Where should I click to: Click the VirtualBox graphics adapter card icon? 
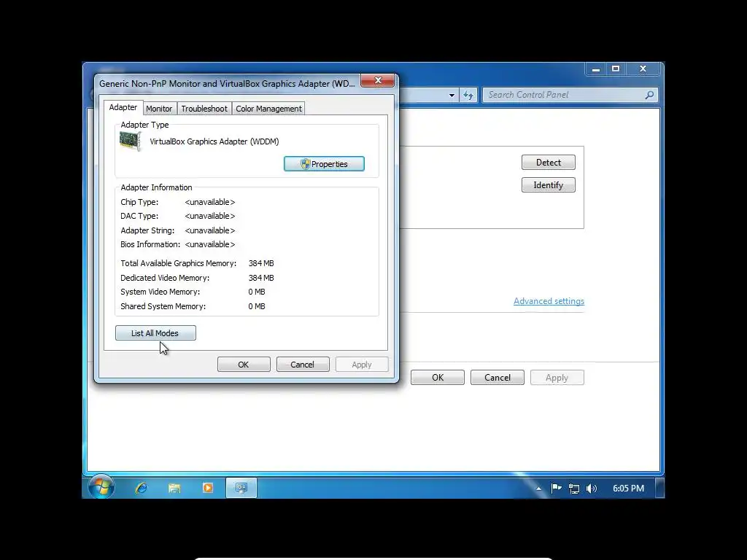[130, 141]
